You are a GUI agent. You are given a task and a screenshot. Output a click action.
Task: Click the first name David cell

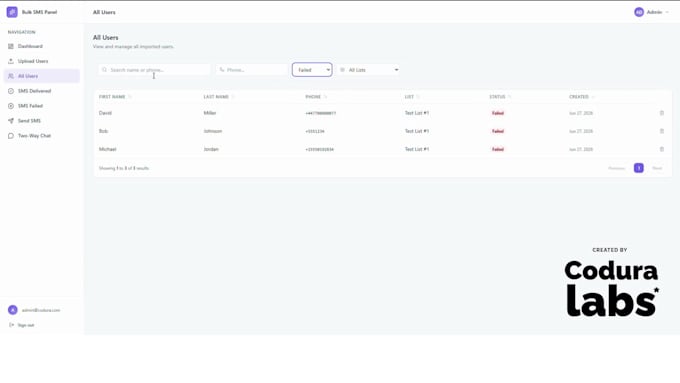105,113
